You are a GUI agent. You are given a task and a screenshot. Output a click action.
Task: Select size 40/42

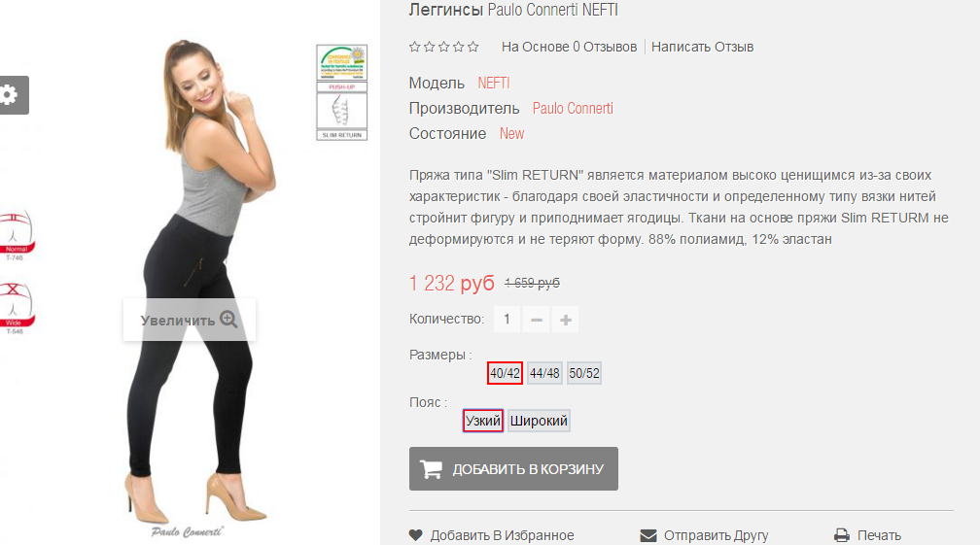505,373
